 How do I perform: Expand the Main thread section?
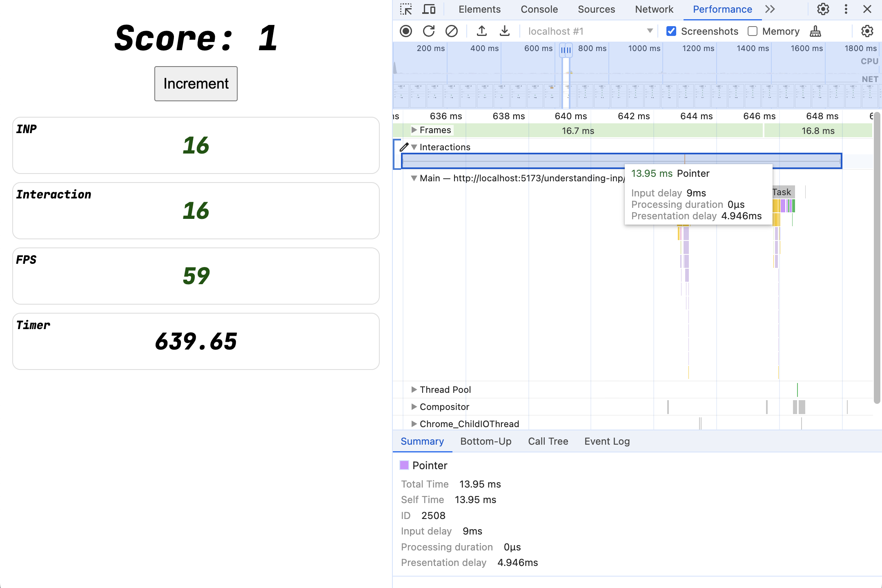click(414, 178)
